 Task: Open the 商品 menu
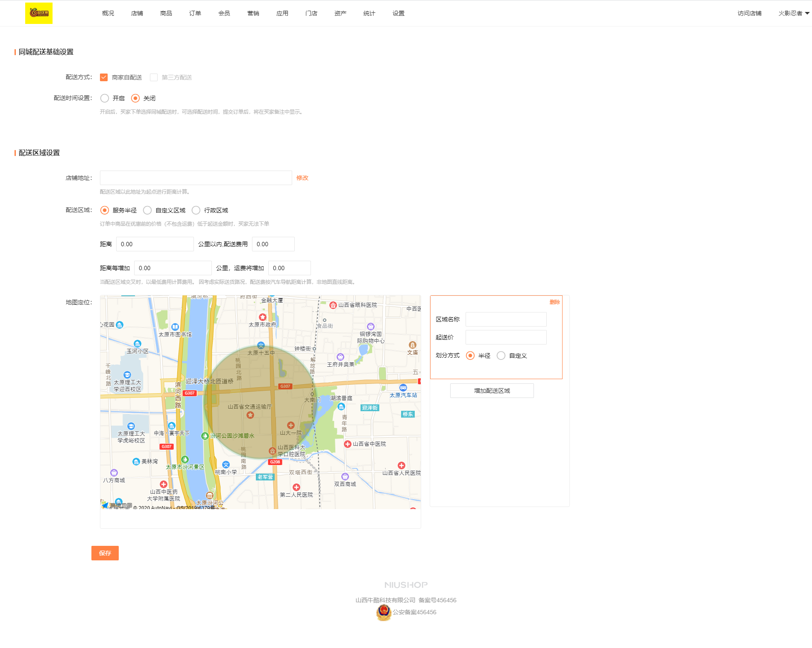(x=166, y=13)
